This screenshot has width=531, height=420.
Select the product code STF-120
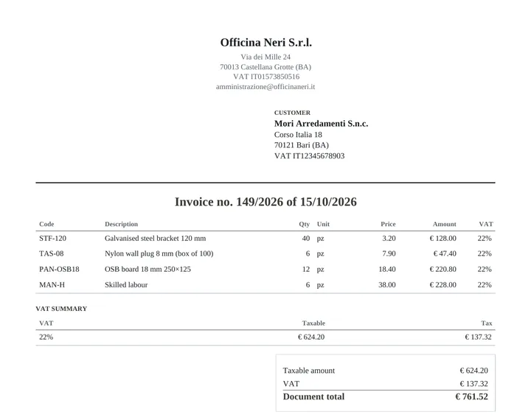52,238
